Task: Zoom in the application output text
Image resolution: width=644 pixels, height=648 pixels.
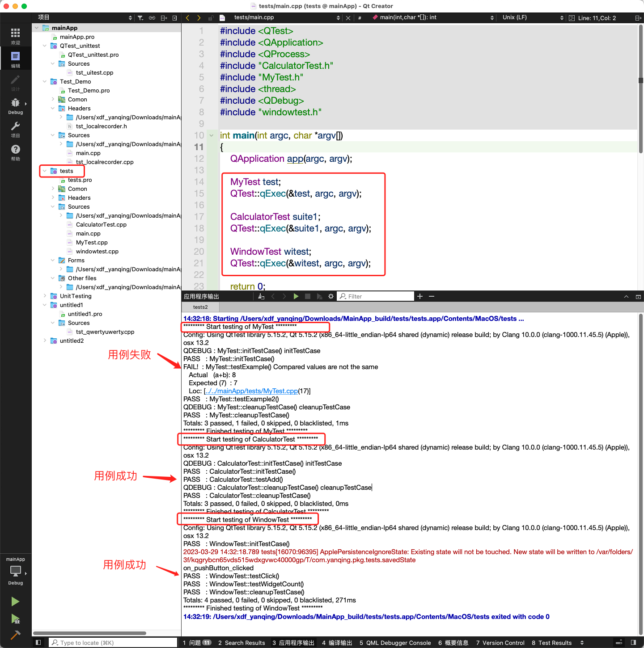Action: 420,296
